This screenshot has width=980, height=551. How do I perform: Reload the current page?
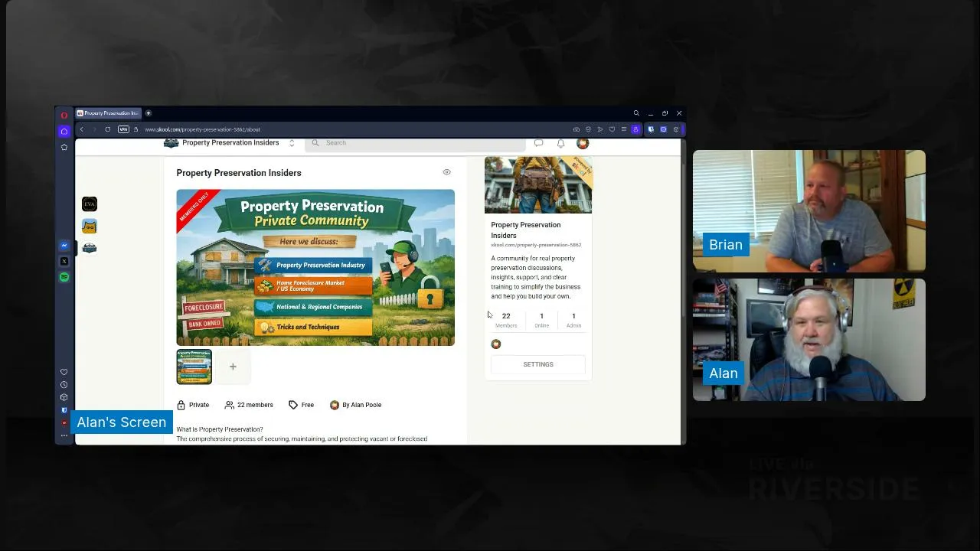pyautogui.click(x=108, y=129)
